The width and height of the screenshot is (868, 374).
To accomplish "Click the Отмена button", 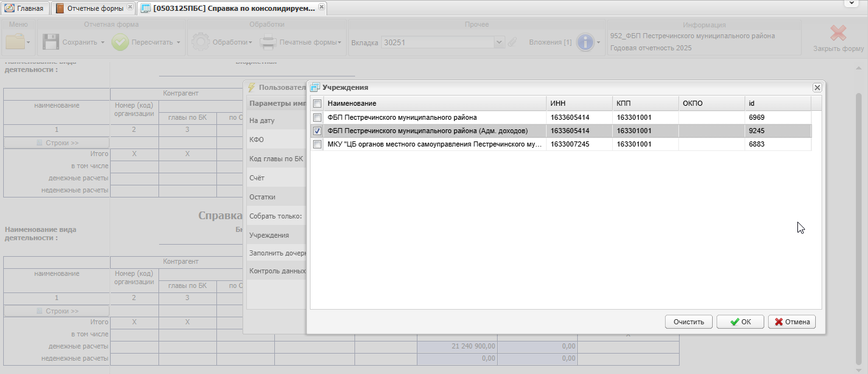I will coord(792,322).
